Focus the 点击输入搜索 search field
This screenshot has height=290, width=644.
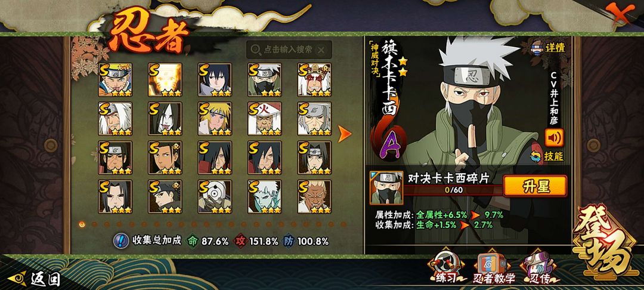289,50
